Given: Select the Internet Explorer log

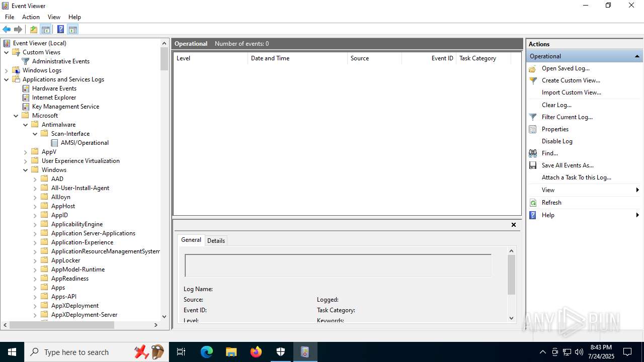Looking at the screenshot, I should pos(54,98).
